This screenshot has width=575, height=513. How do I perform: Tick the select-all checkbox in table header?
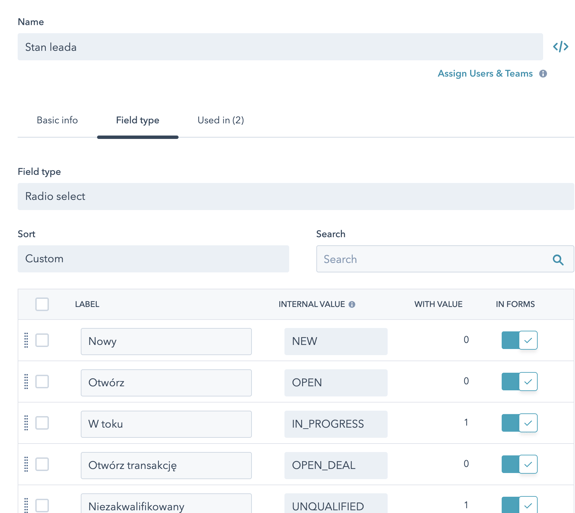click(x=42, y=304)
